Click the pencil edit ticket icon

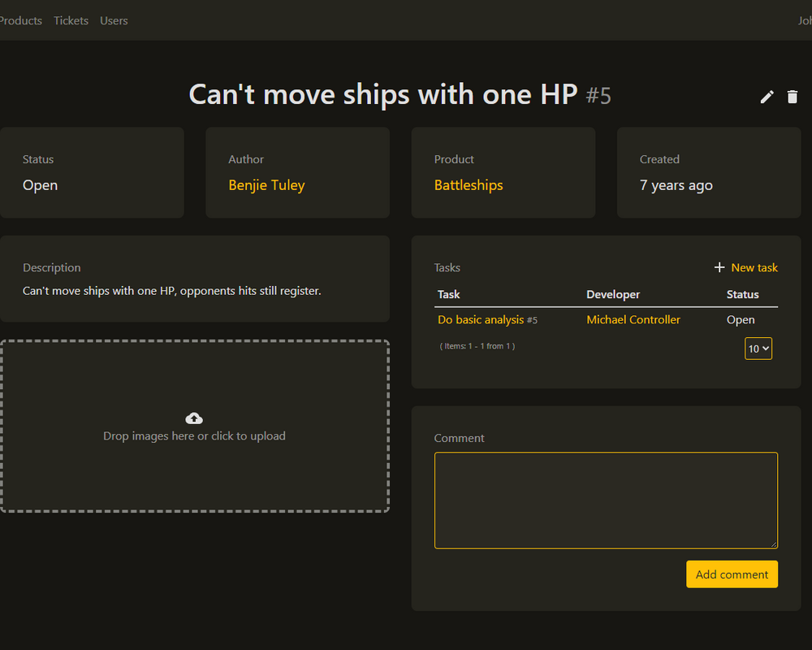767,97
